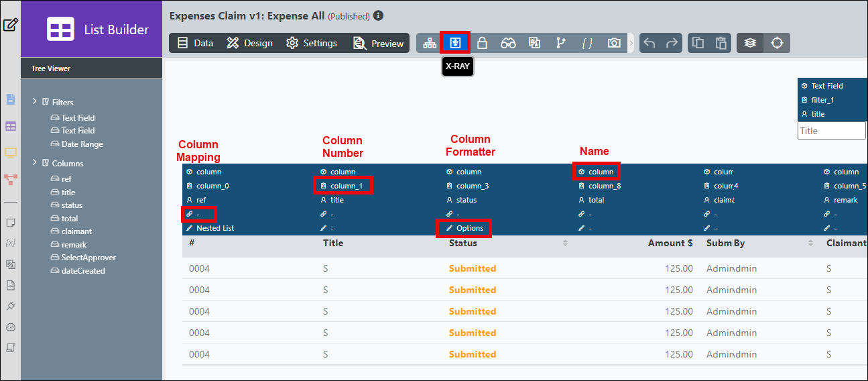Click the Nested List formatter label
This screenshot has width=868, height=381.
[x=215, y=228]
